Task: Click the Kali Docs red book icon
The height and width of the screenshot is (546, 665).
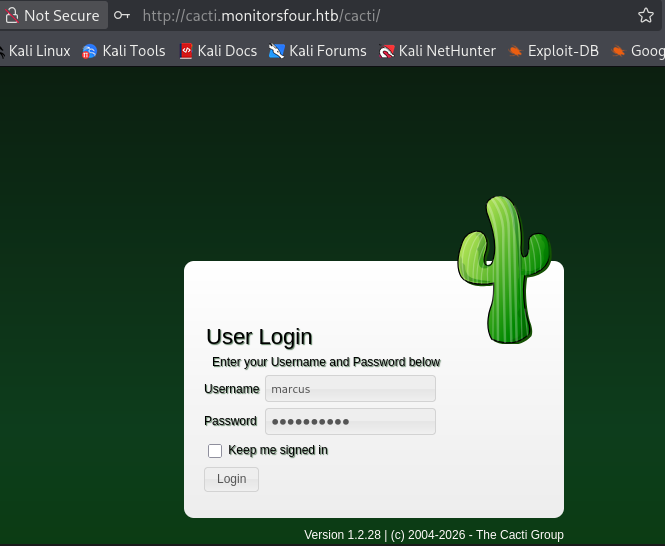Action: 186,51
